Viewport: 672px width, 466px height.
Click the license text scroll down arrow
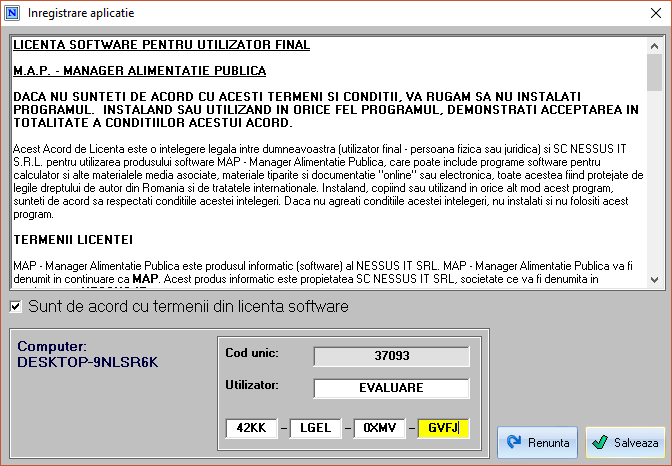coord(654,280)
